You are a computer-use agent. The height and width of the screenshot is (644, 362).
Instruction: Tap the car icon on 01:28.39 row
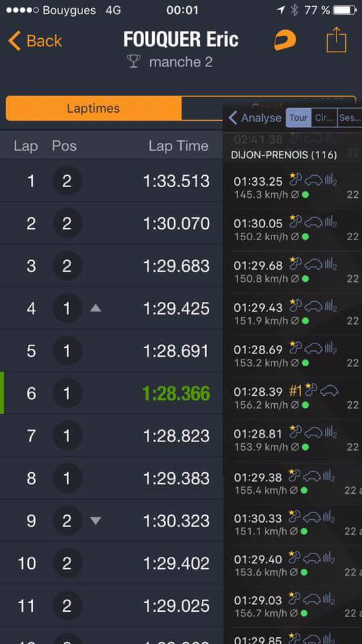tap(329, 390)
